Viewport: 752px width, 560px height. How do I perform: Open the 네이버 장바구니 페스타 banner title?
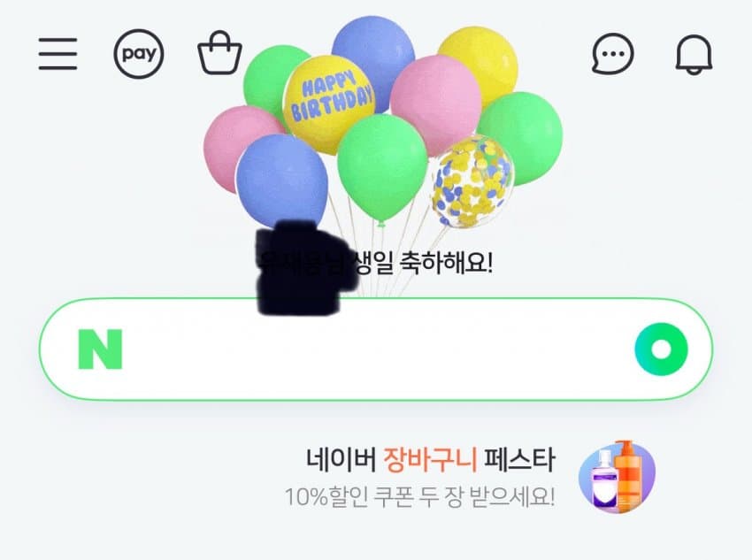[x=431, y=460]
